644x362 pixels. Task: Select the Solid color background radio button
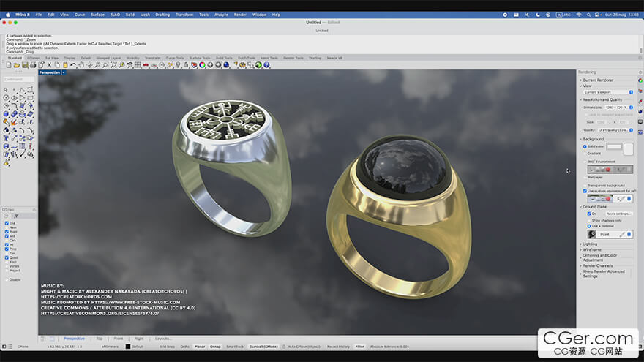585,146
